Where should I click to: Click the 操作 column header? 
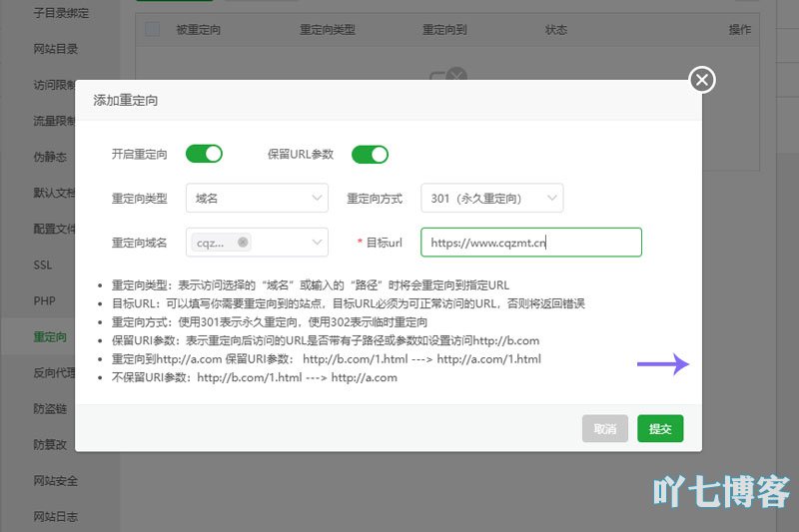tap(740, 30)
